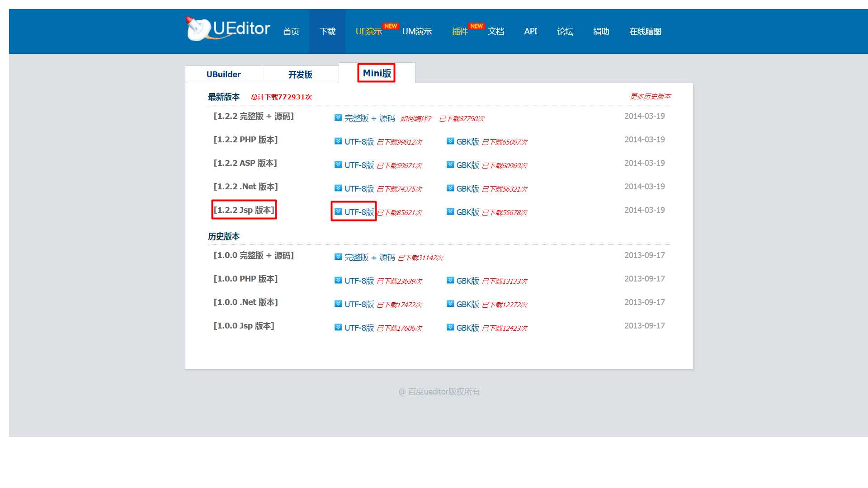Select the Mini版 tab
Image resolution: width=868 pixels, height=488 pixels.
click(x=377, y=73)
